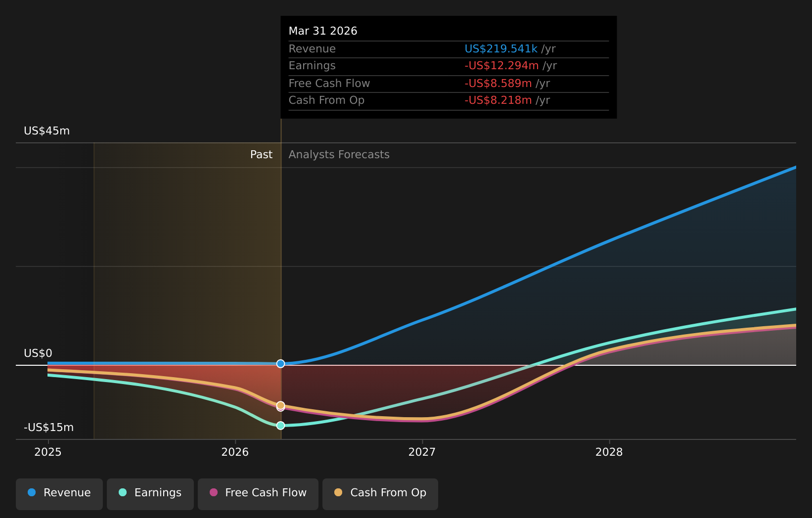This screenshot has height=518, width=812.
Task: Click the -US$8.589m free cash flow value
Action: [498, 84]
